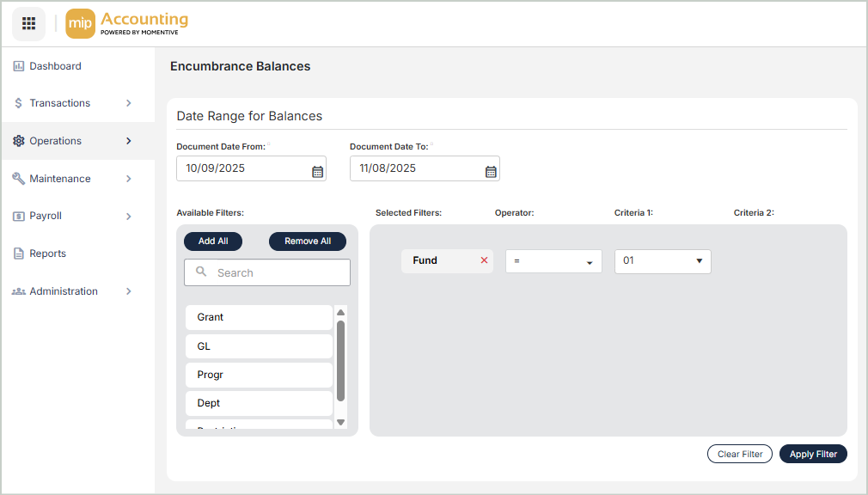Remove the Fund filter with red X
The image size is (868, 495).
click(484, 260)
